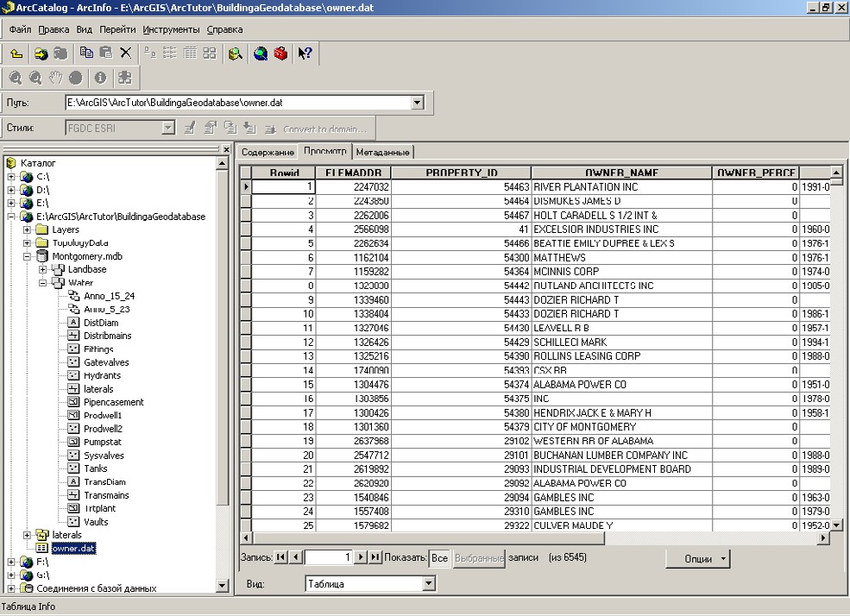Click the Paste toolbar icon
The width and height of the screenshot is (850, 616).
[x=106, y=53]
